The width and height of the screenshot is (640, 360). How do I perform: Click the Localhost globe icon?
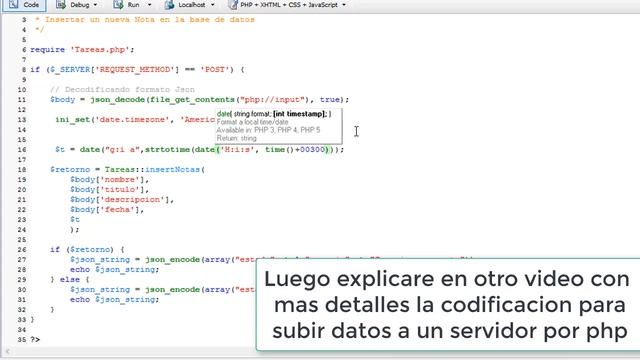click(x=169, y=5)
